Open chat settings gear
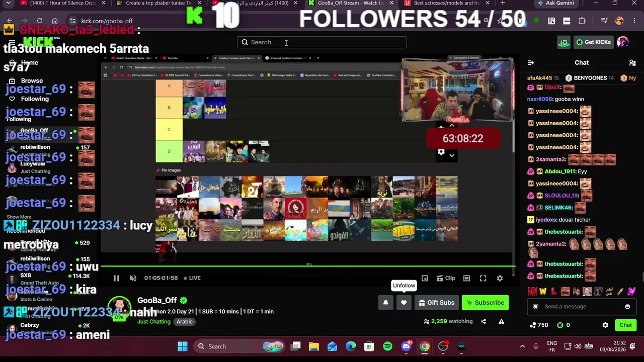This screenshot has height=362, width=644. click(605, 325)
